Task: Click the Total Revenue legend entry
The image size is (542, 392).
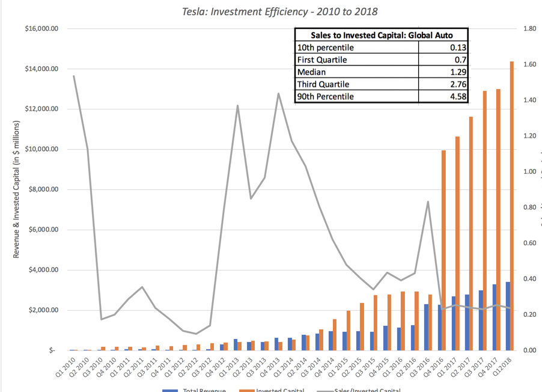Action: [204, 390]
